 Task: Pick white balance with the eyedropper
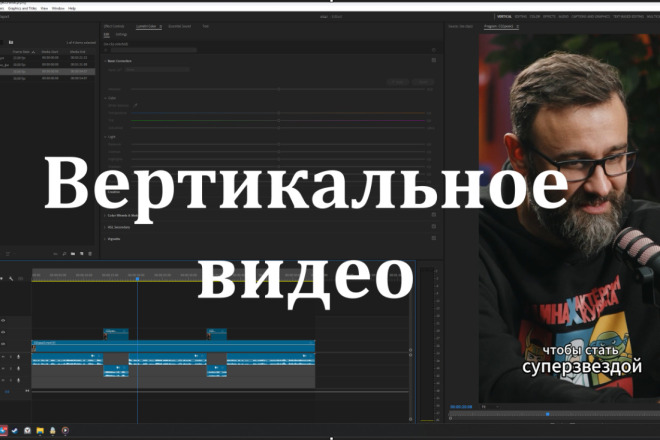(x=136, y=105)
